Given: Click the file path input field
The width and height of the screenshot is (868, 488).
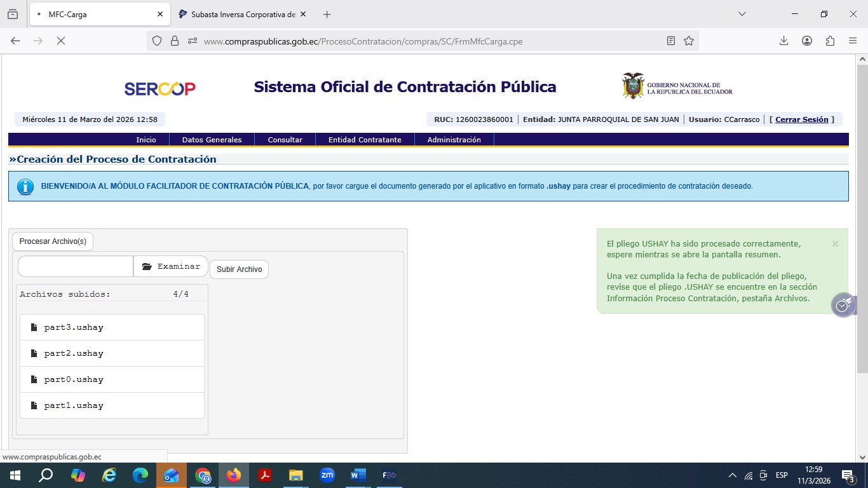Looking at the screenshot, I should 76,266.
